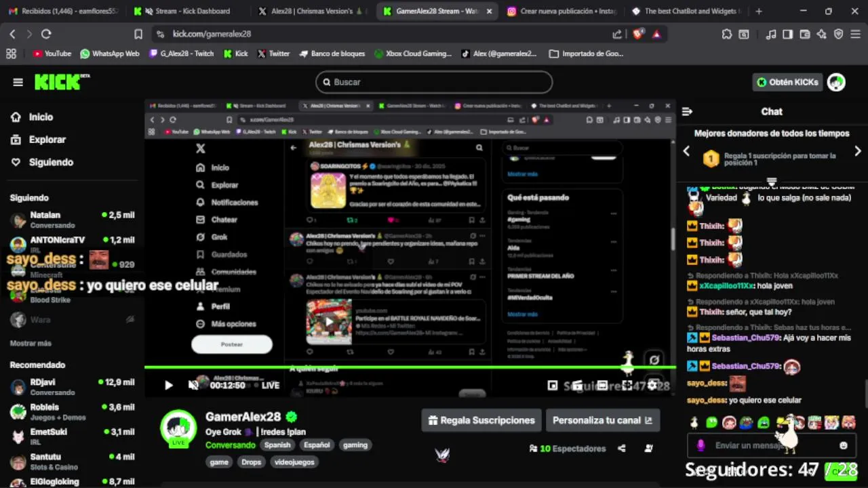Click the follow user icon beside share
This screenshot has height=488, width=868.
click(648, 448)
